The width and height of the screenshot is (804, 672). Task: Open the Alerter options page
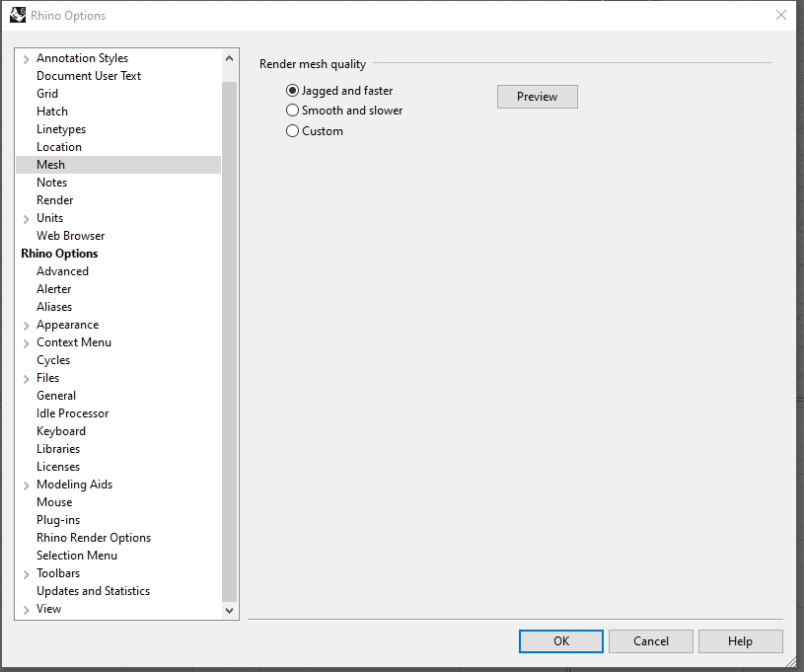click(x=54, y=289)
